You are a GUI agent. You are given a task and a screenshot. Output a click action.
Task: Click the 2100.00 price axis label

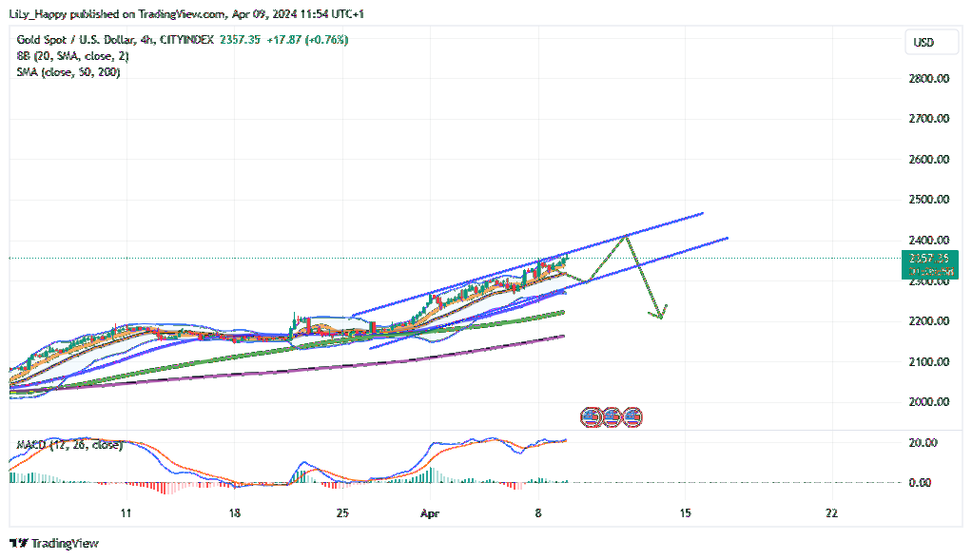(x=928, y=362)
